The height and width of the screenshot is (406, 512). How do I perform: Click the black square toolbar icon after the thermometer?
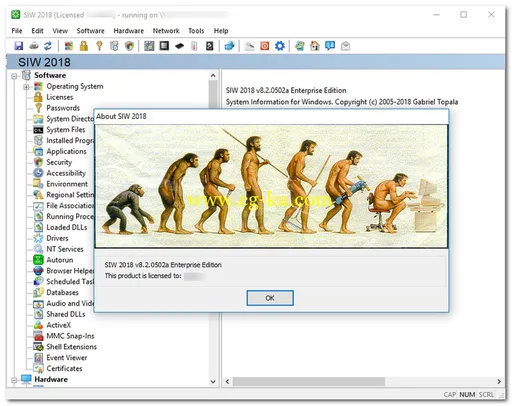(210, 46)
